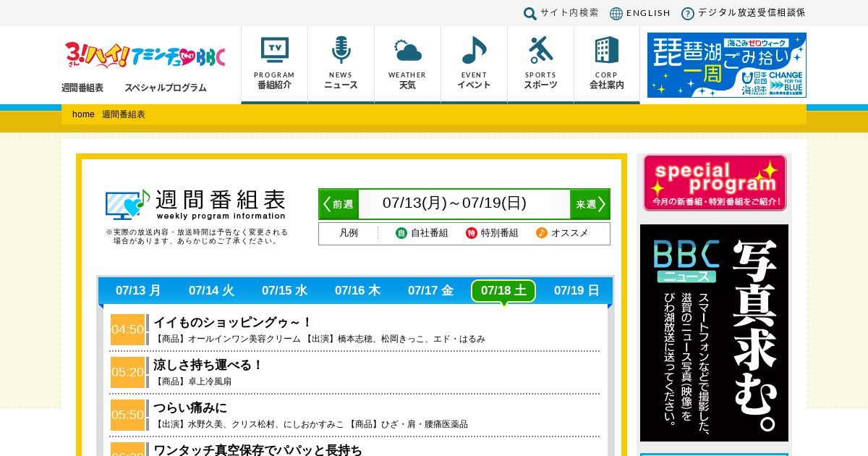The image size is (868, 456).
Task: Click the 04:50 time badge
Action: 127,329
